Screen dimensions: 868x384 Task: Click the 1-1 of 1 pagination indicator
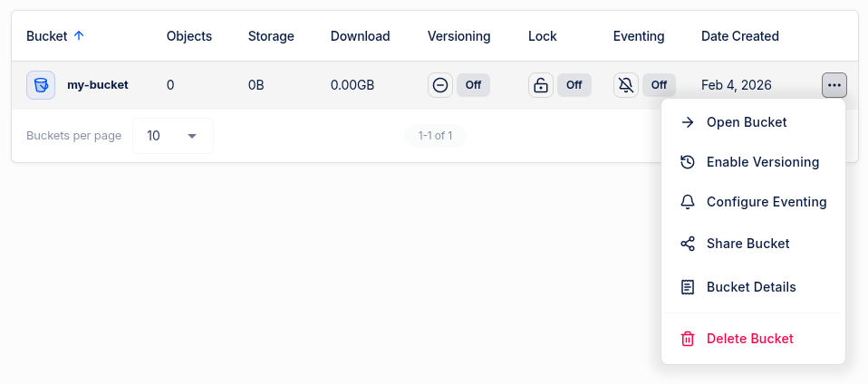(435, 136)
